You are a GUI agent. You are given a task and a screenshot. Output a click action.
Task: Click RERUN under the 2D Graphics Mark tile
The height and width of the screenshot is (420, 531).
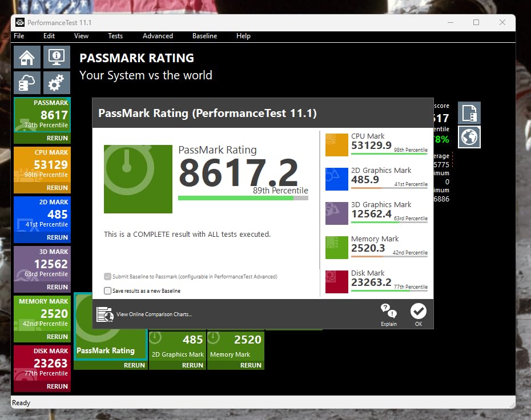tap(192, 366)
